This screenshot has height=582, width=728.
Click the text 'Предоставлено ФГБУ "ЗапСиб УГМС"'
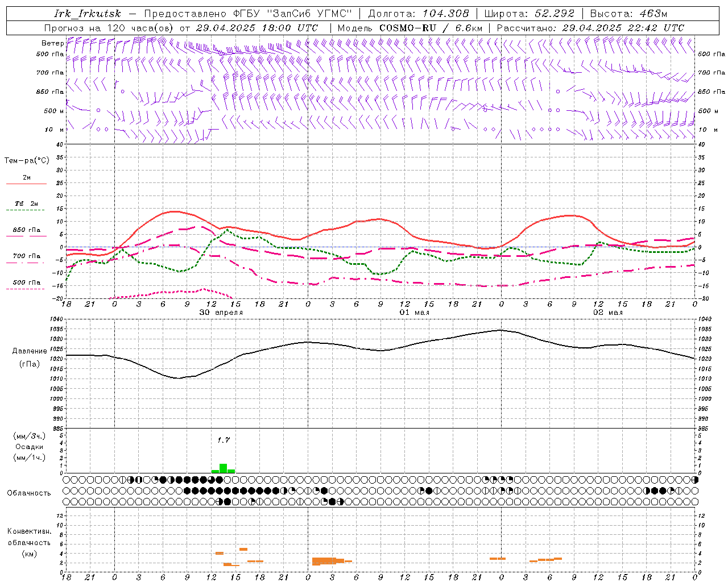tap(248, 14)
